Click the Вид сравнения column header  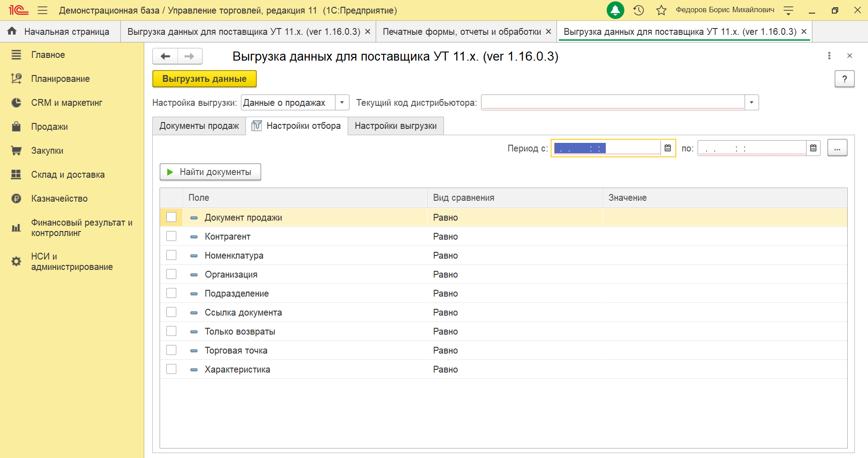(x=515, y=198)
